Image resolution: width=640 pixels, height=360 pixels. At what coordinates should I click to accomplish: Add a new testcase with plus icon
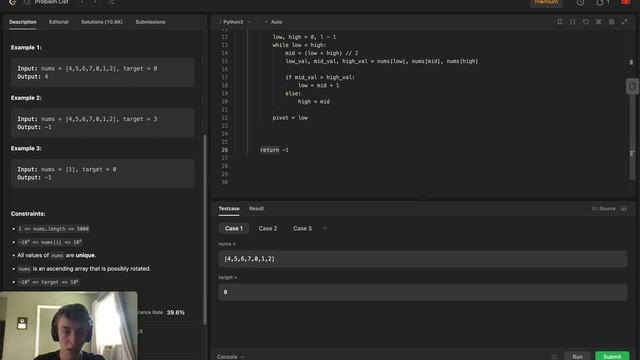point(325,229)
